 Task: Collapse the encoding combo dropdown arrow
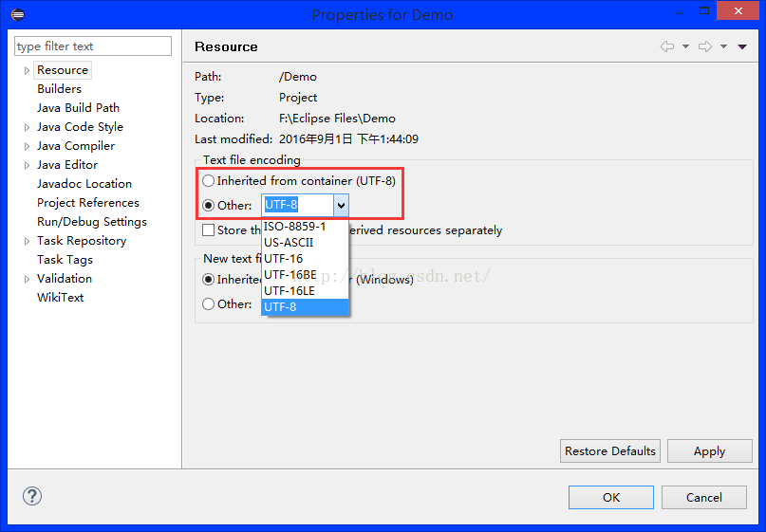(341, 206)
